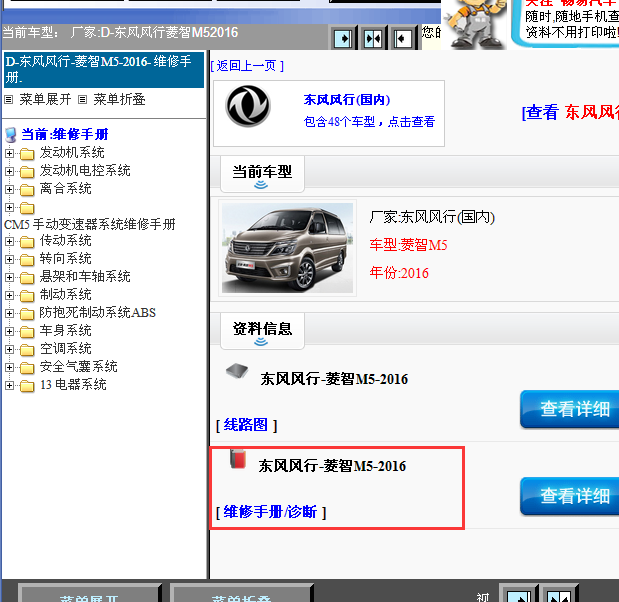
Task: Click the mechanic cartoon mascot image
Action: [x=474, y=24]
